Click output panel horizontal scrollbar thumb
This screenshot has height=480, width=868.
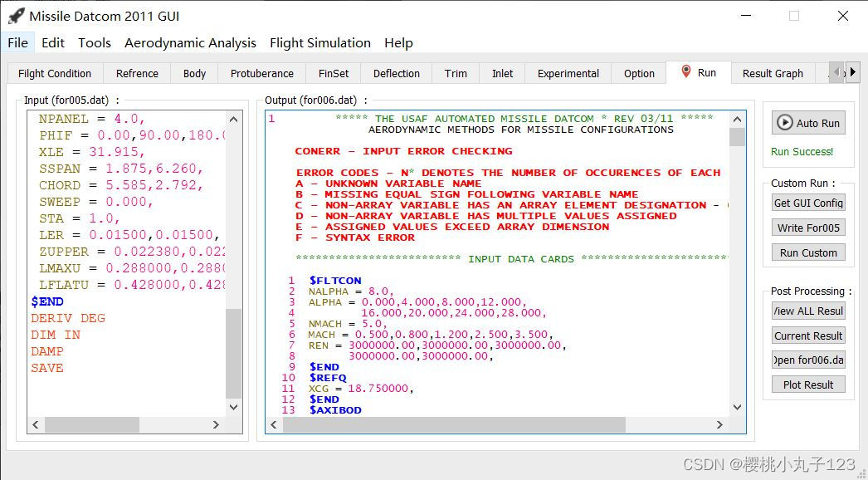click(x=454, y=424)
